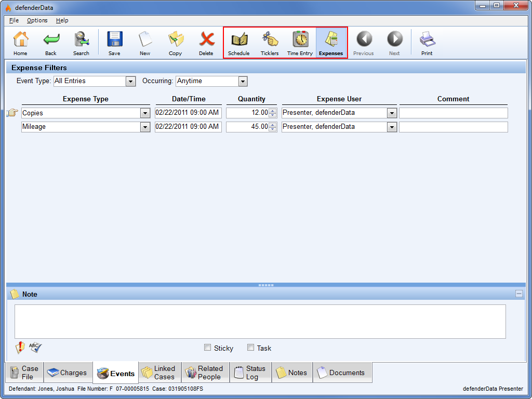
Task: Expand the Occurring dropdown
Action: coord(242,82)
